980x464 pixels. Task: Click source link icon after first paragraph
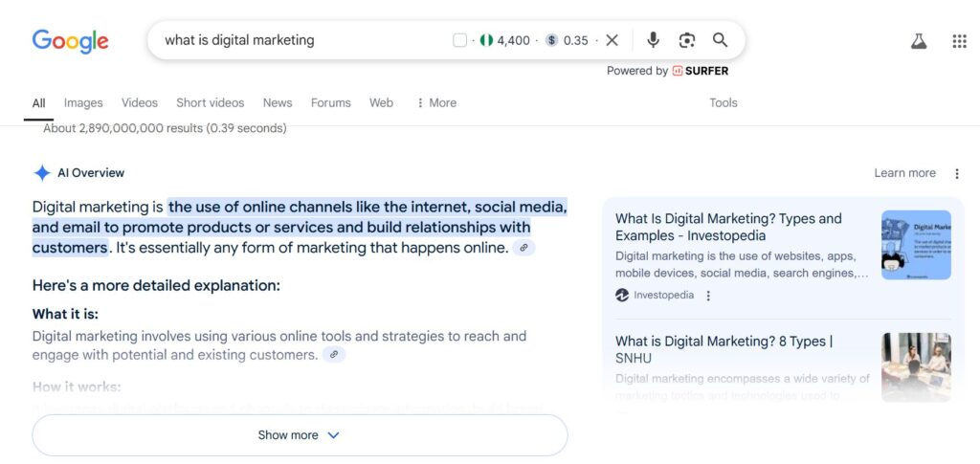(x=523, y=248)
